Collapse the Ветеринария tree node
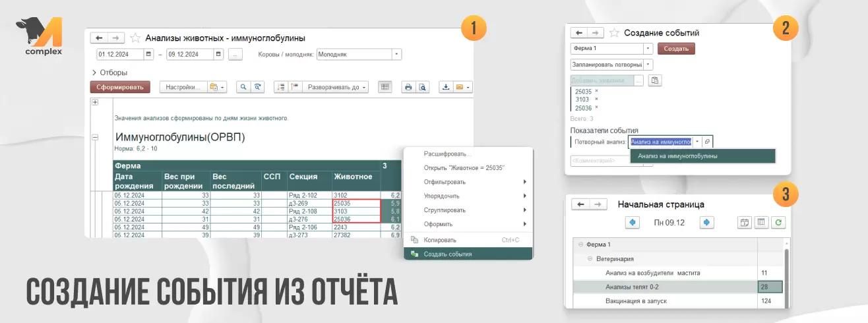The width and height of the screenshot is (868, 323). tap(591, 258)
